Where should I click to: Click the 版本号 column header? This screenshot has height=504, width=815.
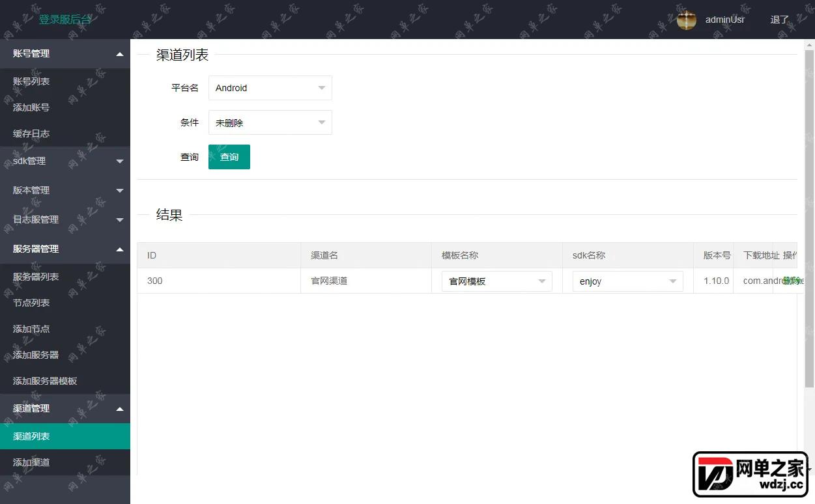point(713,255)
